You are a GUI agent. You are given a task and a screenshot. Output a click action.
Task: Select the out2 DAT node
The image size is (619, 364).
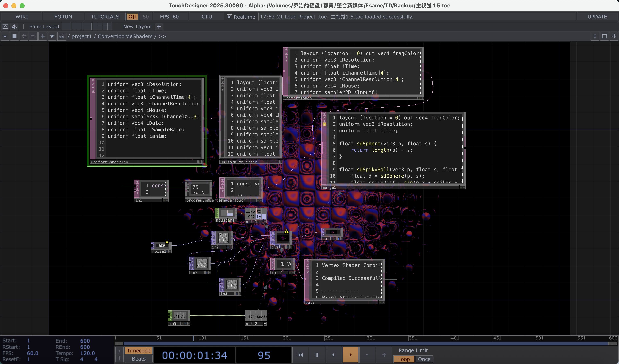[x=344, y=282]
